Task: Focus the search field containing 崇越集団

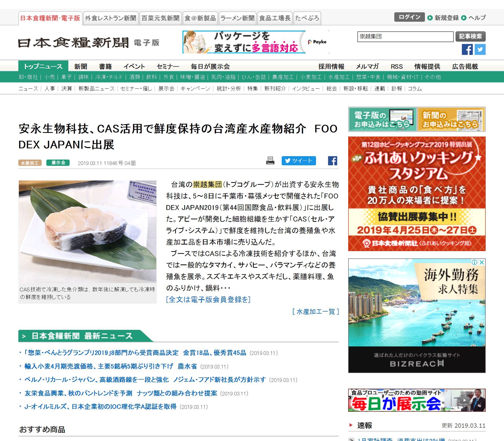Action: [x=405, y=37]
